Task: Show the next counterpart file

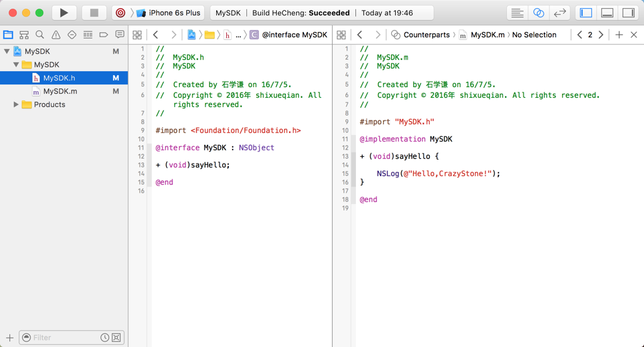Action: point(601,35)
